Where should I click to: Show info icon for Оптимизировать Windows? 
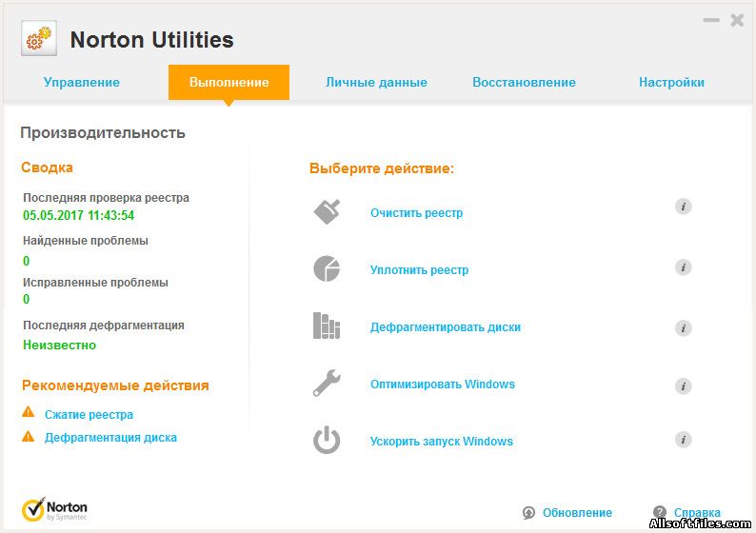click(683, 385)
